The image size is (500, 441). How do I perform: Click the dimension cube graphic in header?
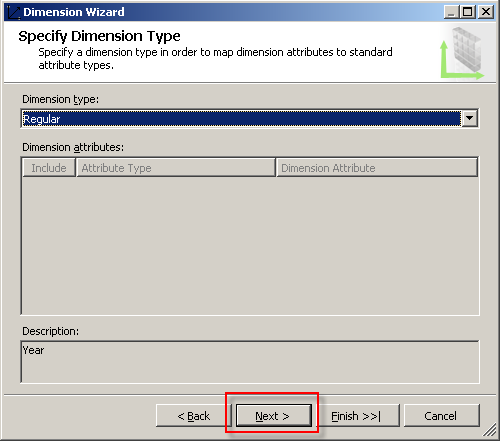click(x=463, y=53)
